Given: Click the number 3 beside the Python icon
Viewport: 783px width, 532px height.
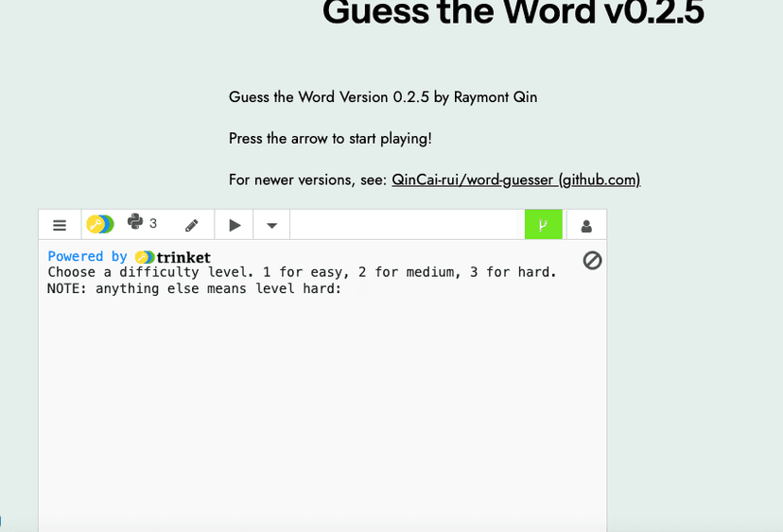Looking at the screenshot, I should point(153,223).
